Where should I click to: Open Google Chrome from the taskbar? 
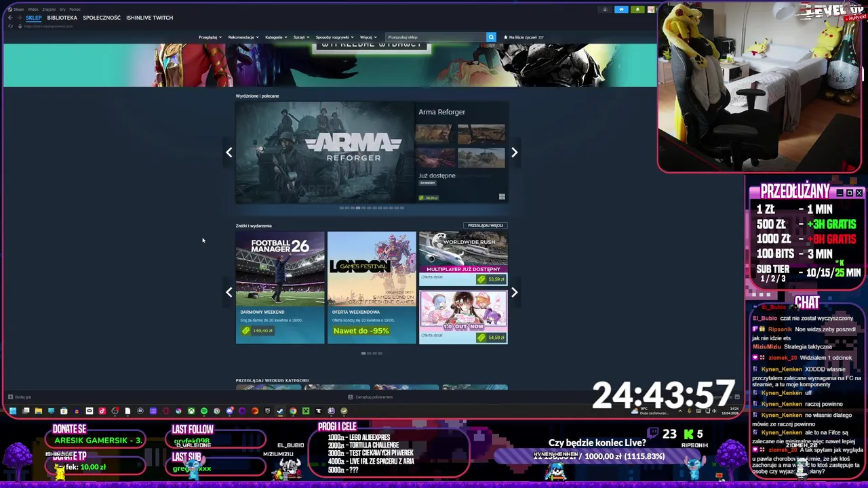[x=293, y=411]
